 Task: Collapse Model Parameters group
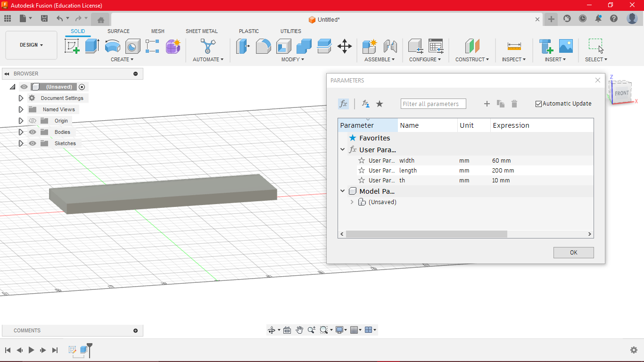pyautogui.click(x=343, y=191)
